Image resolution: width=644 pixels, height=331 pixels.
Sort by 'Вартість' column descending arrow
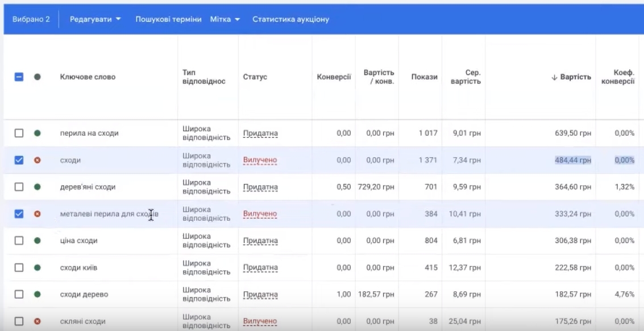click(x=571, y=77)
